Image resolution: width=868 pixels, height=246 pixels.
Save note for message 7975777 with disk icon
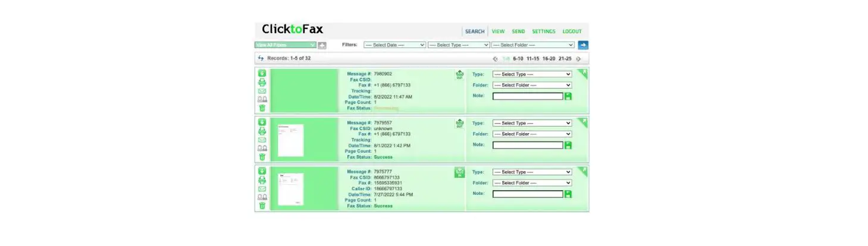[568, 194]
